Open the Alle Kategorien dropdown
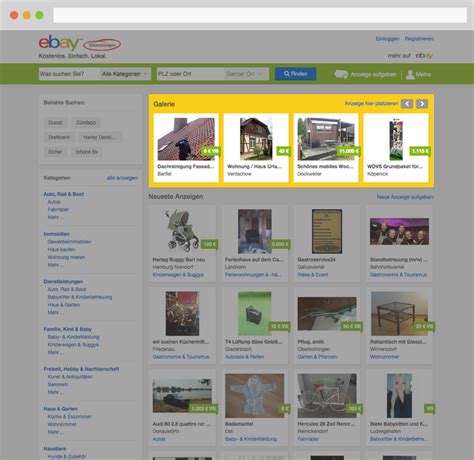 pos(125,74)
